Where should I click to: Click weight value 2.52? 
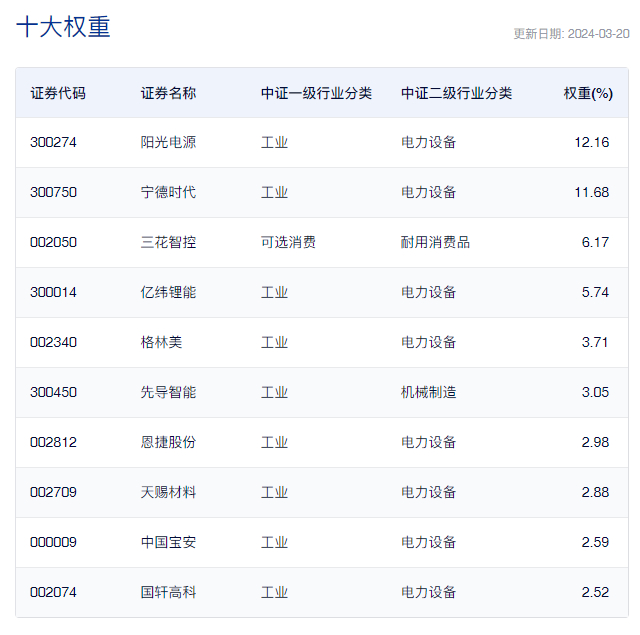(596, 592)
